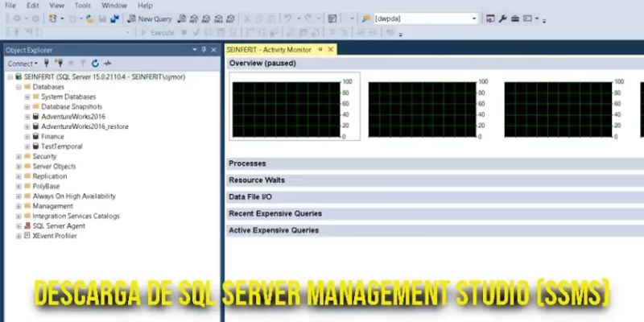Collapse the Overview (paused) section
Image resolution: width=644 pixels, height=322 pixels.
point(436,64)
